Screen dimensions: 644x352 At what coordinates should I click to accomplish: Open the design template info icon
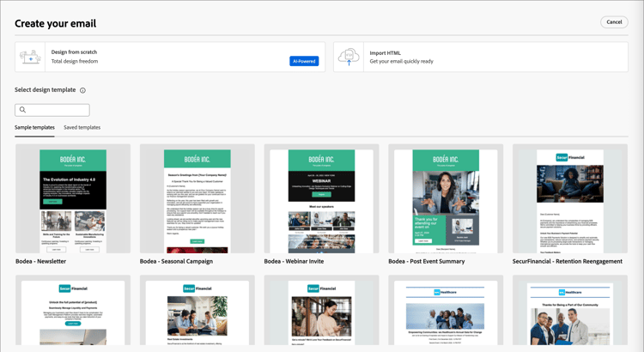(82, 90)
